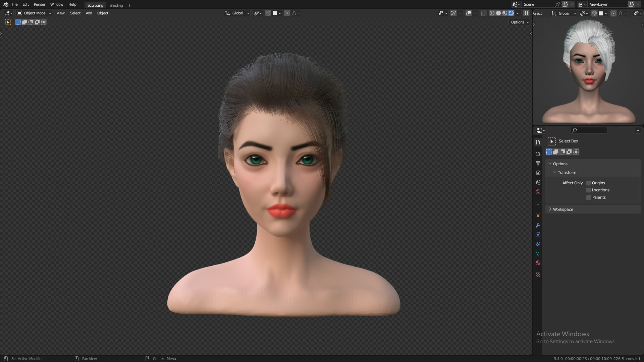
Task: Click the Select Box tool button
Action: coord(551,140)
